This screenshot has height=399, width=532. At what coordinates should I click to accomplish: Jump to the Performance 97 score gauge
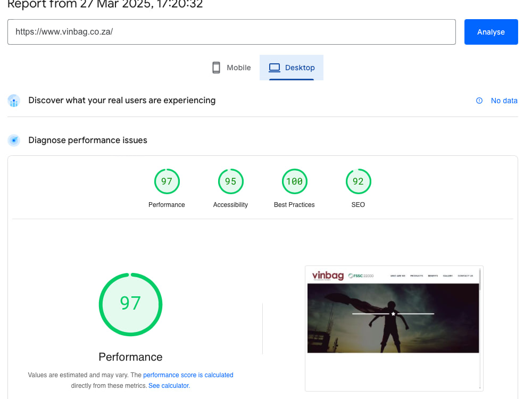(167, 181)
